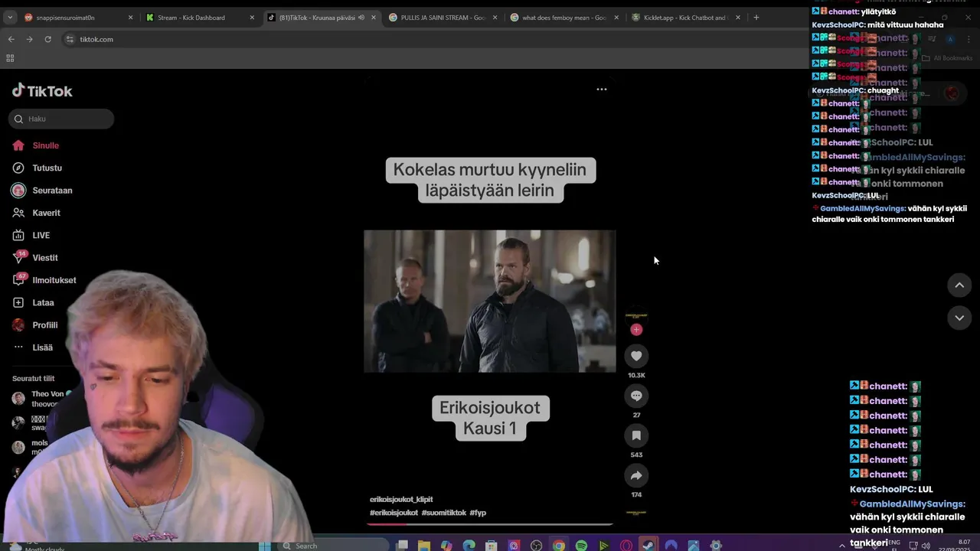This screenshot has width=980, height=551.
Task: Follow creator with red plus button
Action: [x=636, y=330]
